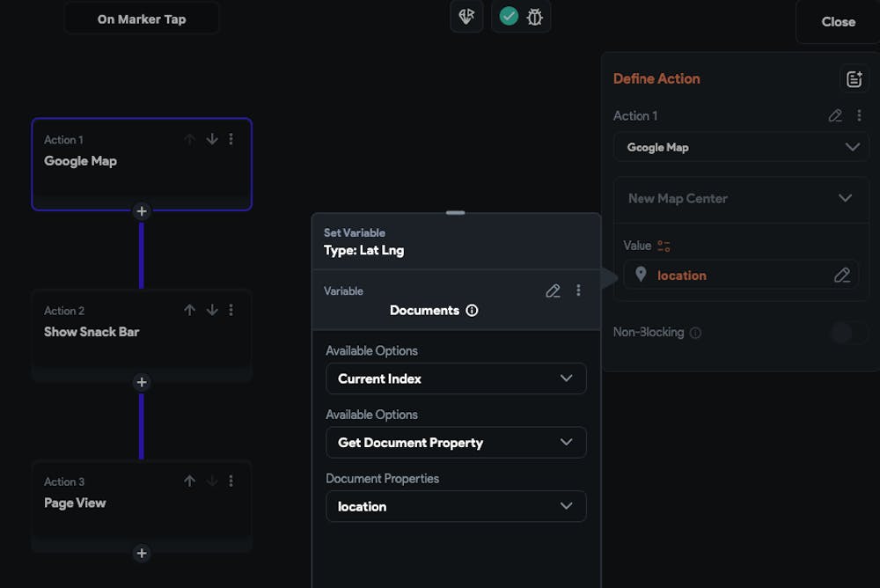Open the Google Map action type dropdown

tap(741, 147)
